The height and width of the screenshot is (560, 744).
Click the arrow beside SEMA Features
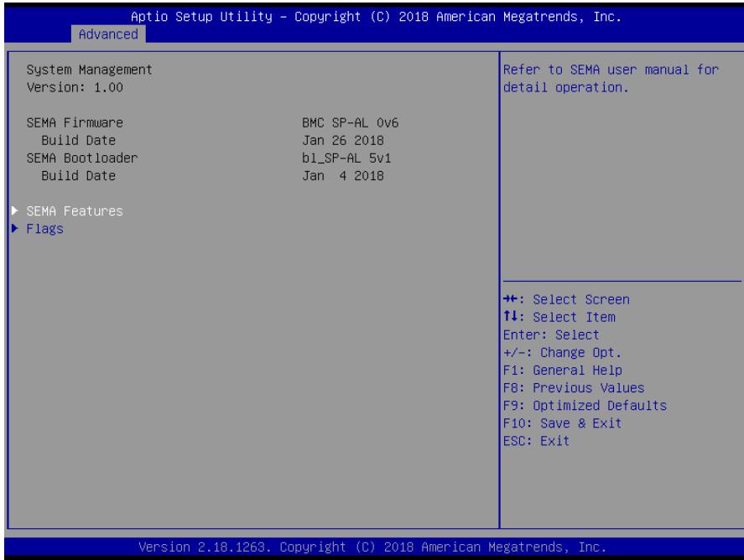click(15, 210)
